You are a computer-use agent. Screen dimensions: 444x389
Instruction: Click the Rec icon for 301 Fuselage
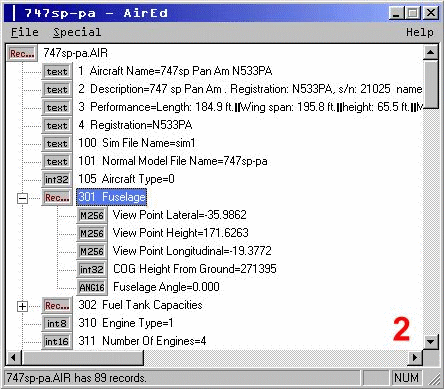[57, 197]
